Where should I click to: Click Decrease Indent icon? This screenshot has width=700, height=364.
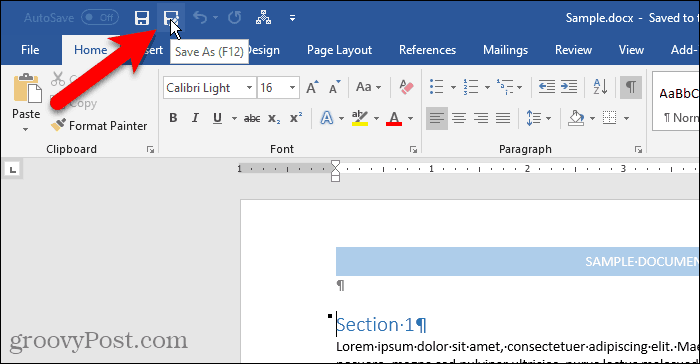(x=546, y=87)
